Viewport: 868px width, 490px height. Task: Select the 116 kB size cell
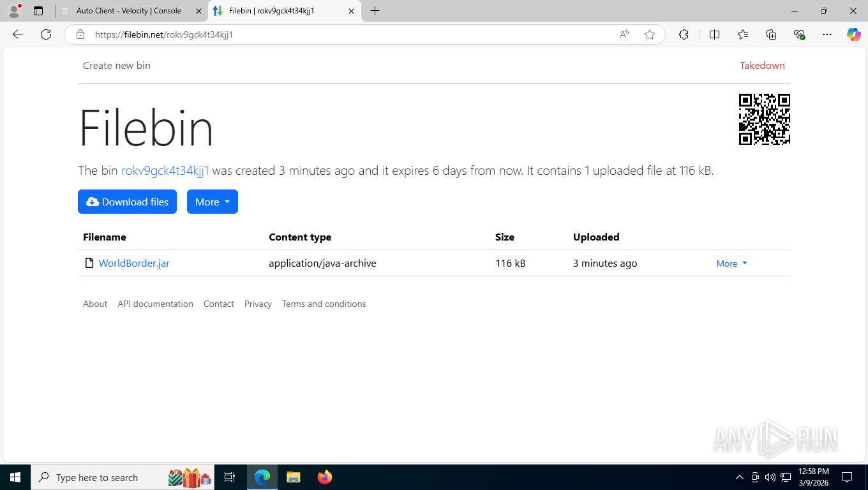[x=511, y=263]
